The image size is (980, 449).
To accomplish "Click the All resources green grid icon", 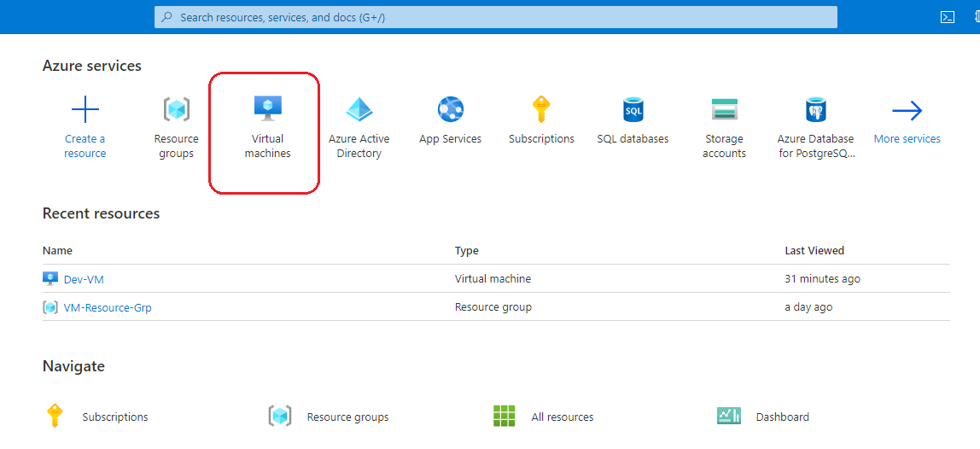I will 504,416.
